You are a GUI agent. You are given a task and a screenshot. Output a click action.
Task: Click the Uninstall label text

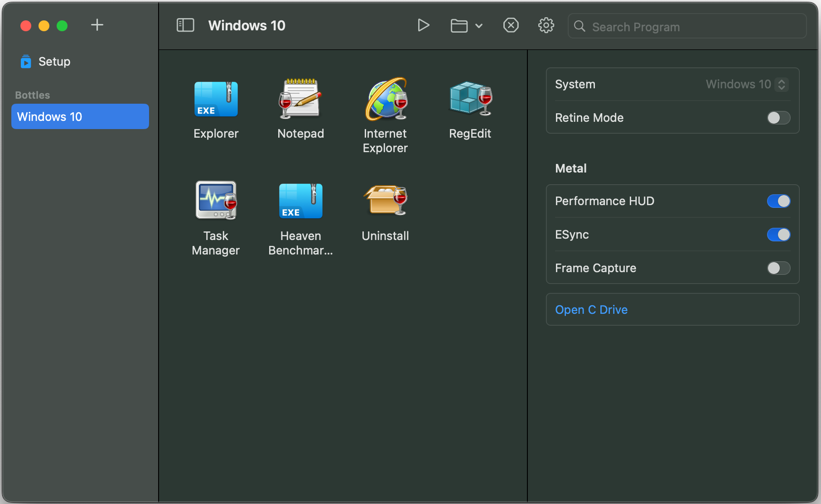click(x=386, y=236)
